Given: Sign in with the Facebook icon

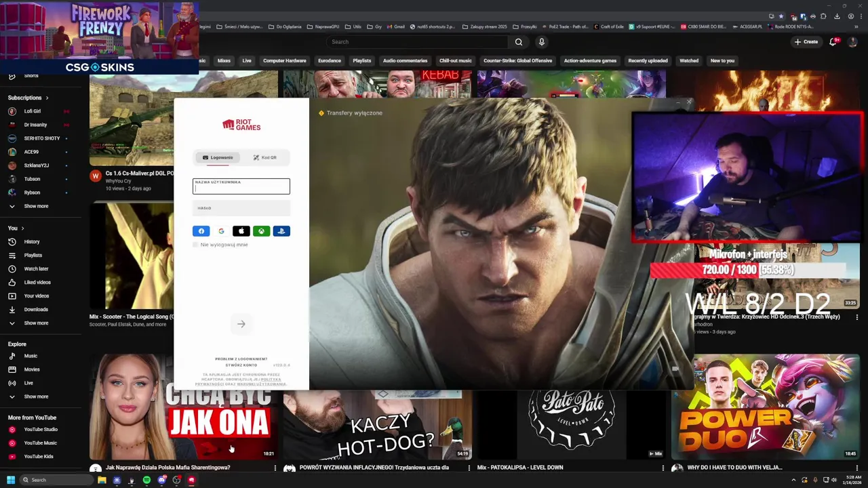Looking at the screenshot, I should tap(201, 231).
